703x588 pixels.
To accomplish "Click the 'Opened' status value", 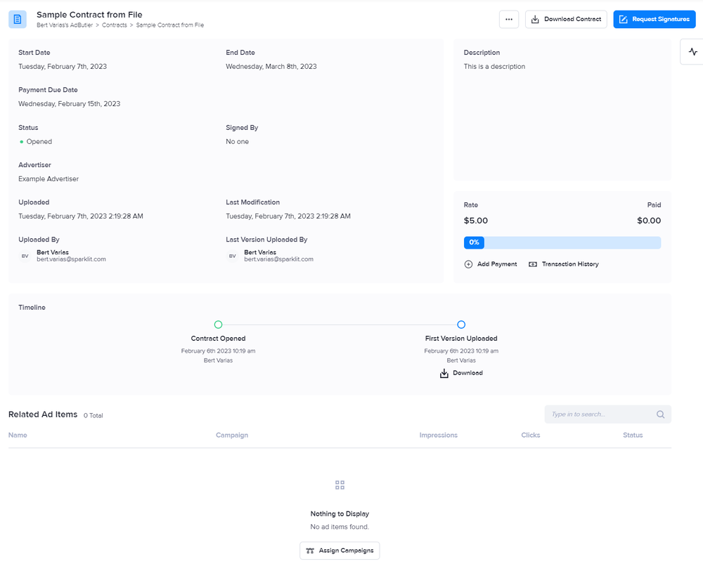I will [39, 142].
